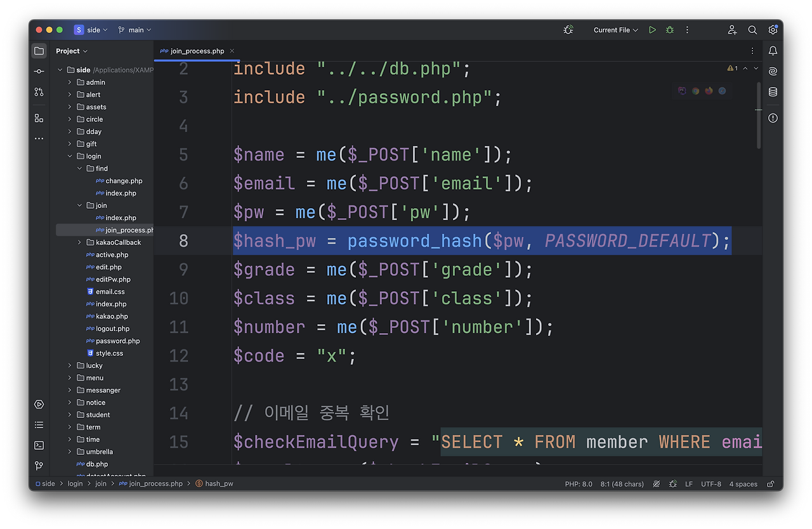Click the UTF-8 encoding in status bar
The width and height of the screenshot is (812, 529).
(x=710, y=484)
